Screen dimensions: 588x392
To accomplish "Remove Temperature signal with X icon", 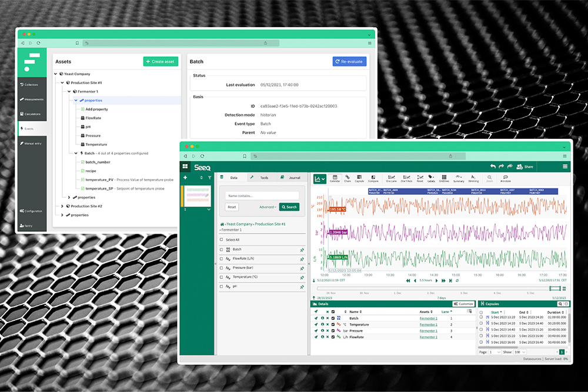I will click(x=328, y=324).
